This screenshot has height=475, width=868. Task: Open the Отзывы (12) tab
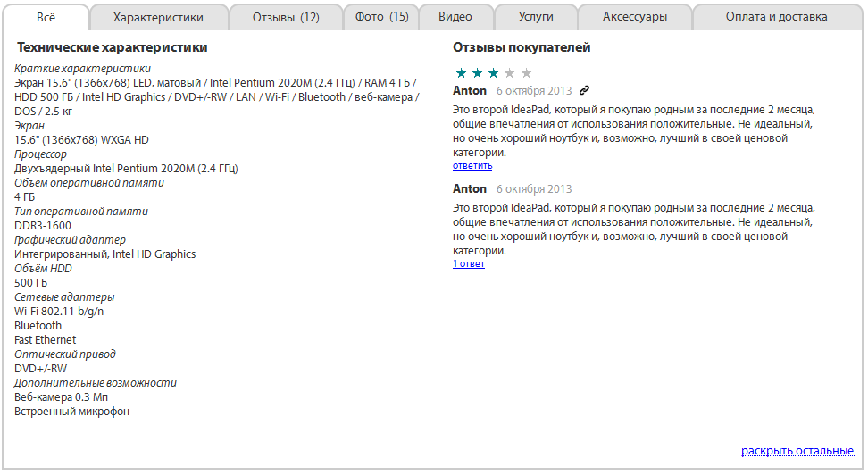pos(286,17)
